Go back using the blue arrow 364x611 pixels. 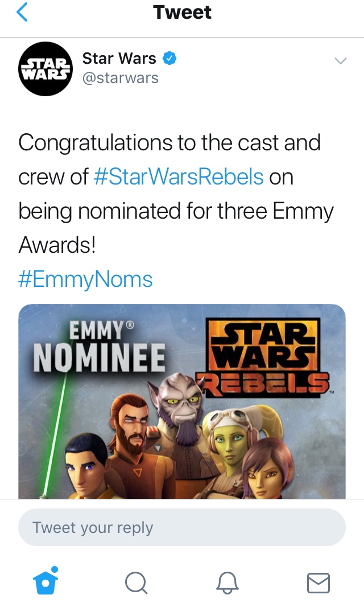pyautogui.click(x=22, y=12)
